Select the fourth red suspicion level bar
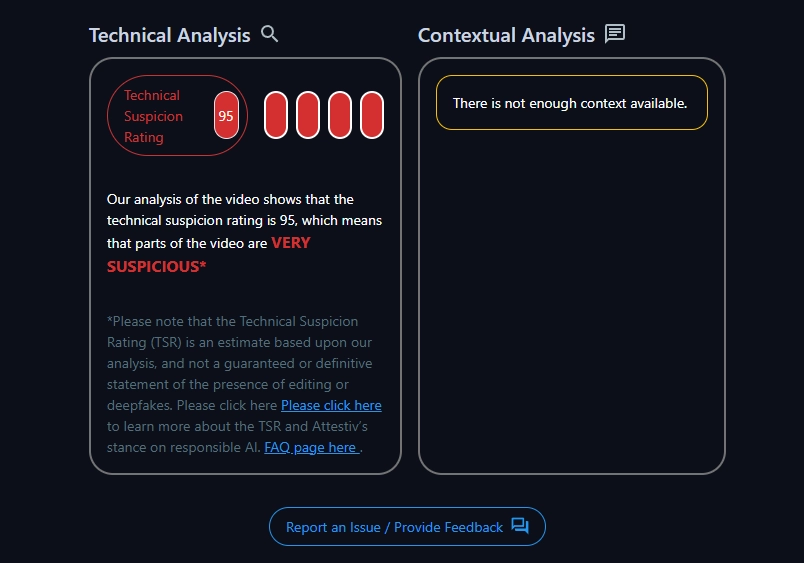Screen dimensions: 804x563 [x=372, y=115]
